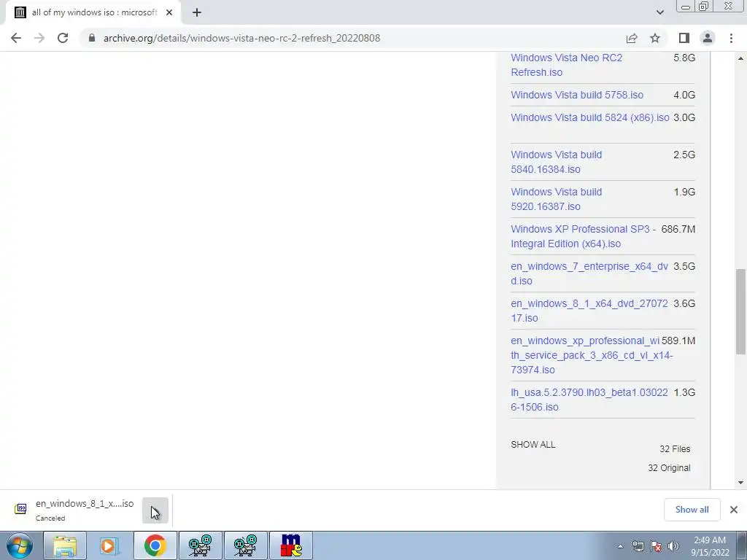
Task: Open Windows Vista build 5824 (x86).iso link
Action: (589, 117)
